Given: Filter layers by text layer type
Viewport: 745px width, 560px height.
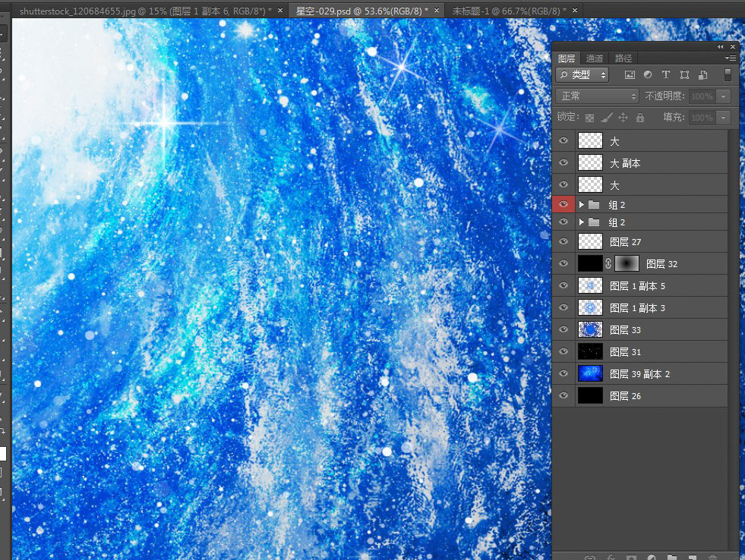Looking at the screenshot, I should point(666,74).
